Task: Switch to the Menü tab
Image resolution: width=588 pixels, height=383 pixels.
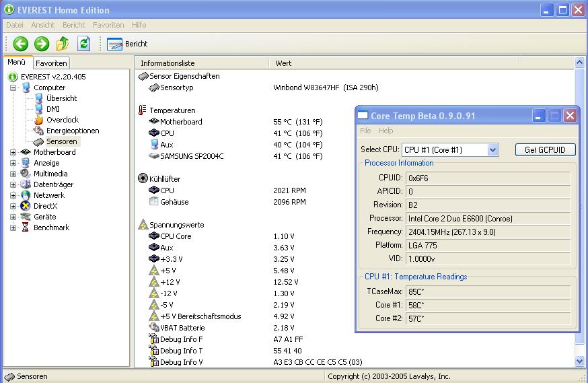Action: pos(17,63)
